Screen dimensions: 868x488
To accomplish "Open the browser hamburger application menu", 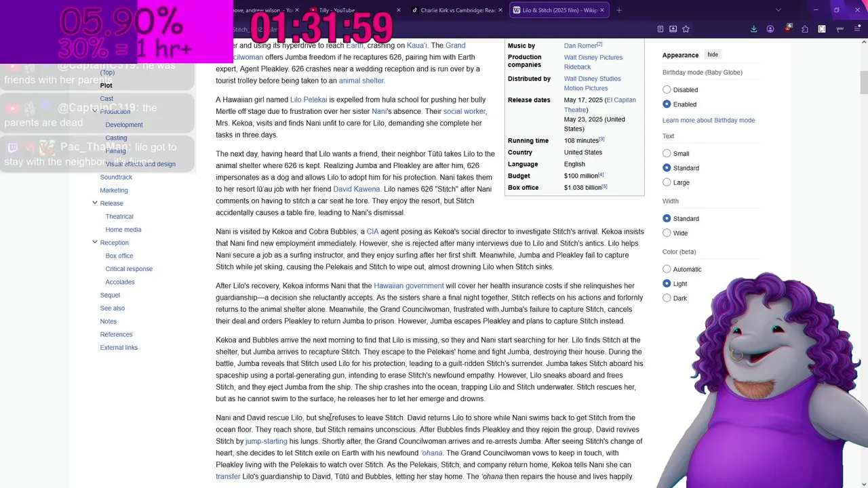I will tap(856, 29).
